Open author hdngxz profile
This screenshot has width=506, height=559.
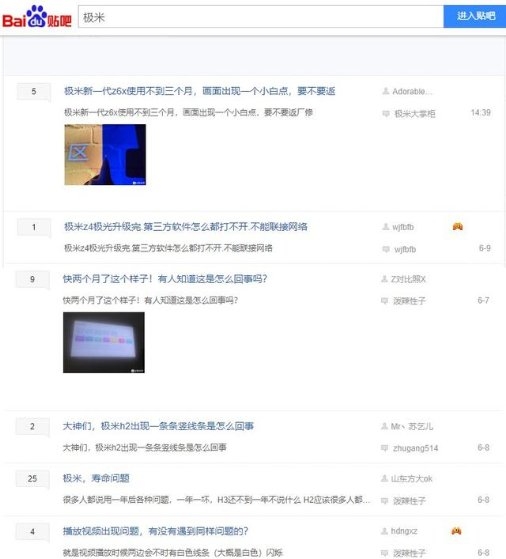(404, 531)
